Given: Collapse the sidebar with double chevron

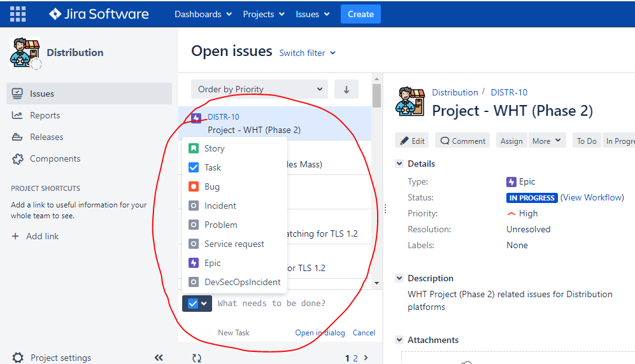Looking at the screenshot, I should pos(159,358).
